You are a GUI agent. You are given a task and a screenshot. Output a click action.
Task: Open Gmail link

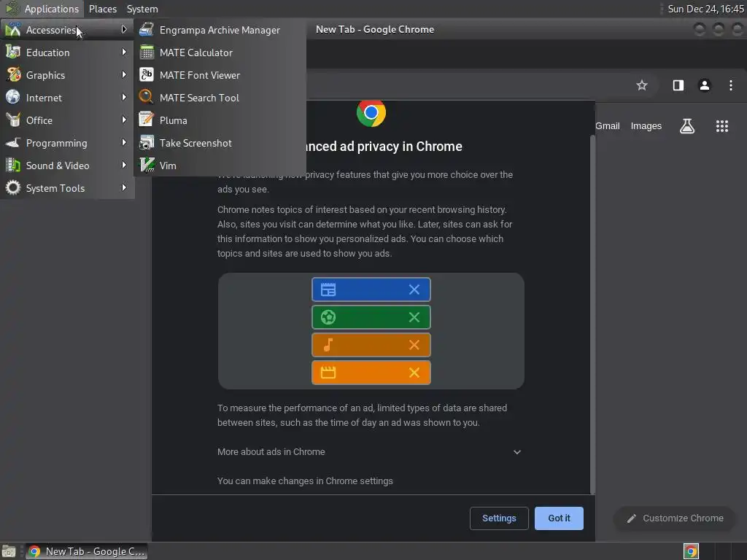click(608, 125)
